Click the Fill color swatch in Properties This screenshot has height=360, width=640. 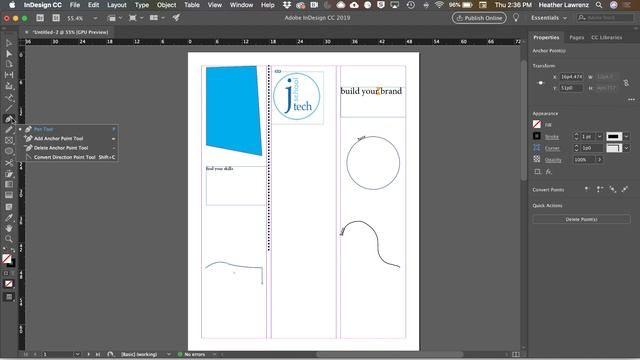tap(537, 124)
